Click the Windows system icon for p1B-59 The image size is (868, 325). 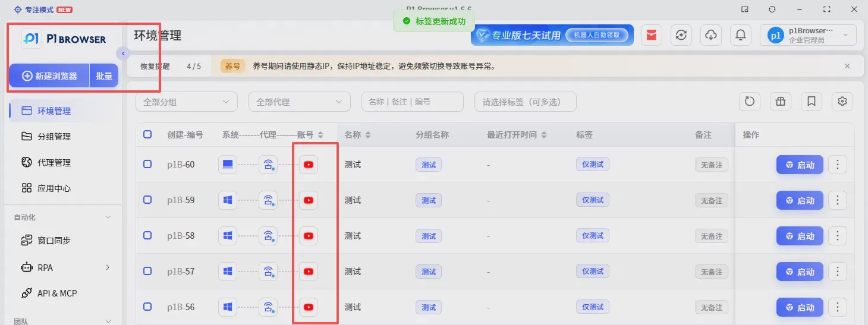pyautogui.click(x=228, y=200)
